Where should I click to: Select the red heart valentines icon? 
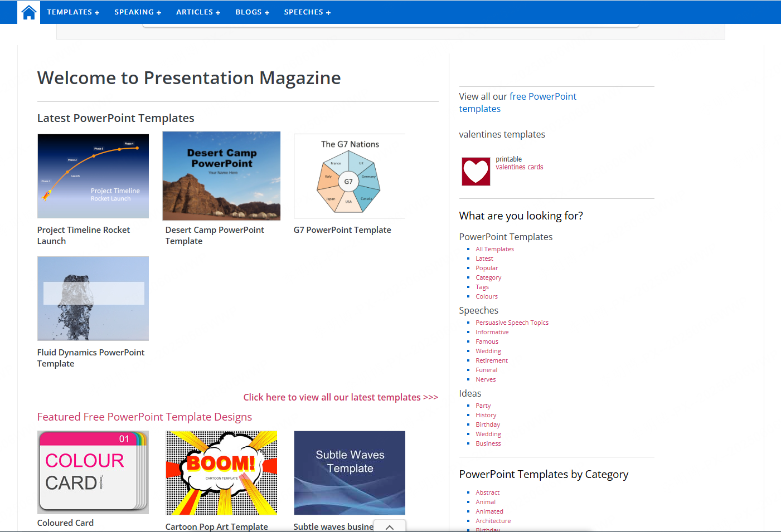pos(475,171)
